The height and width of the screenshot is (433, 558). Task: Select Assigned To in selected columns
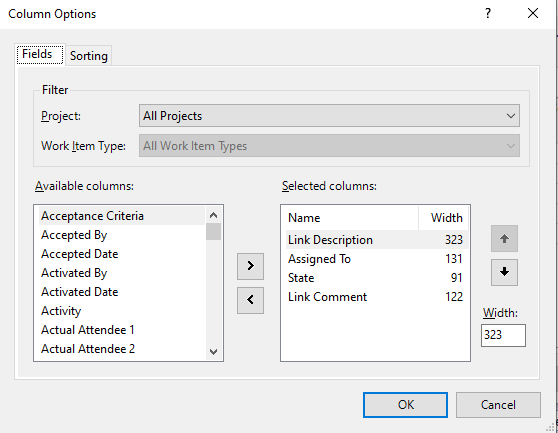tap(377, 259)
